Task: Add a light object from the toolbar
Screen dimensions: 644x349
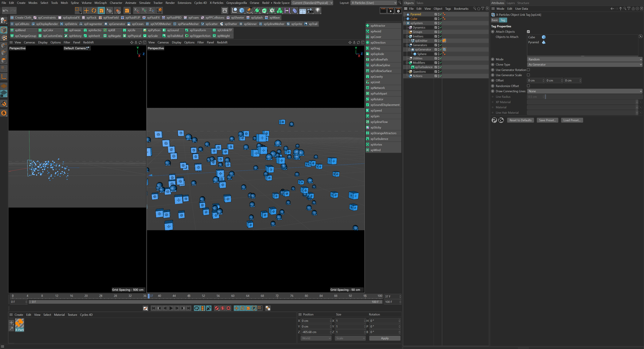Action: coord(318,10)
